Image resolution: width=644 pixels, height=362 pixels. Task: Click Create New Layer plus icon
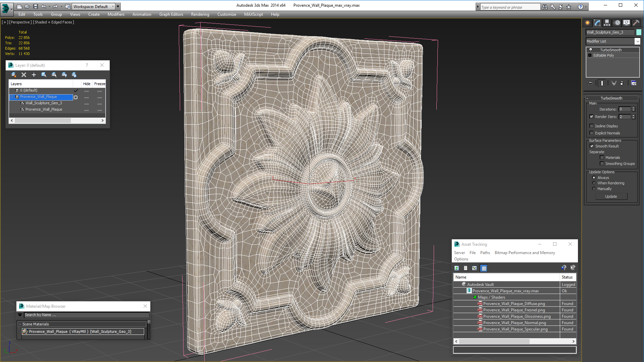coord(34,75)
